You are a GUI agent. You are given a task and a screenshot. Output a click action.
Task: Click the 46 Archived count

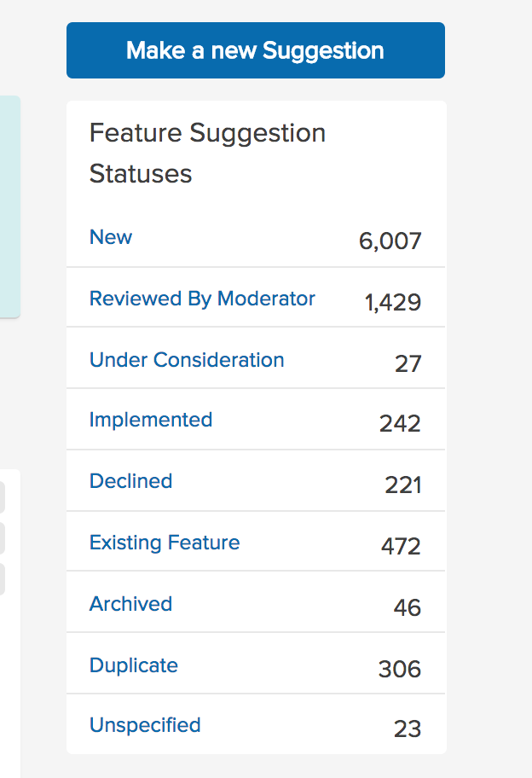407,607
